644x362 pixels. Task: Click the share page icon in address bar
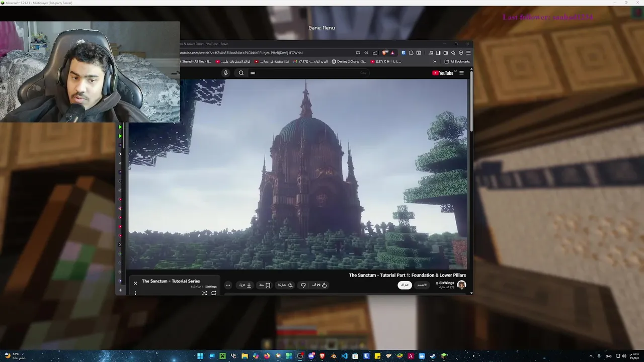pyautogui.click(x=375, y=53)
